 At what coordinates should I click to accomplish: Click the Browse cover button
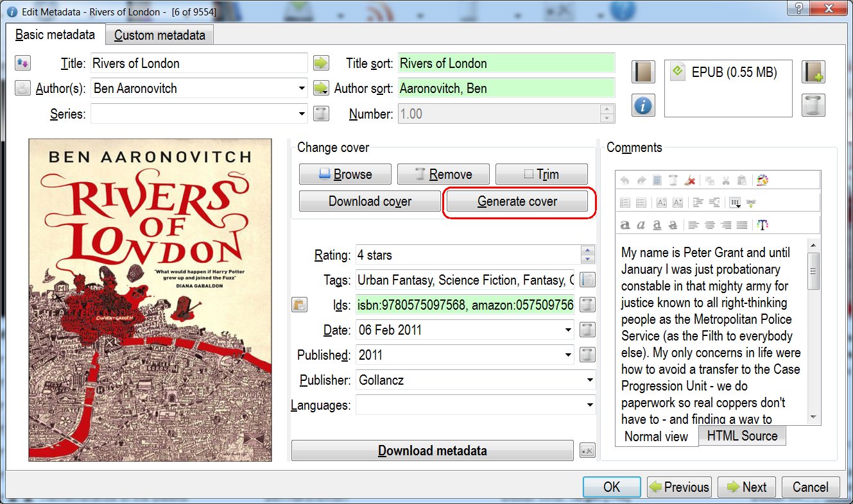(345, 174)
